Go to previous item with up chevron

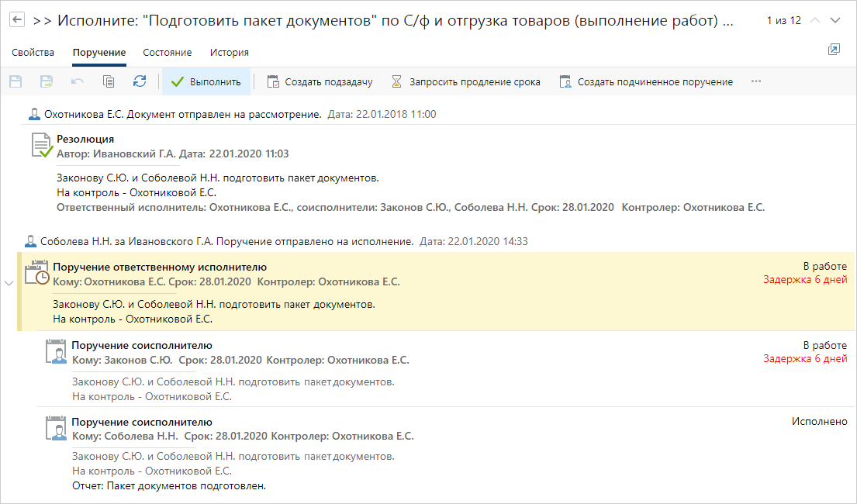814,20
